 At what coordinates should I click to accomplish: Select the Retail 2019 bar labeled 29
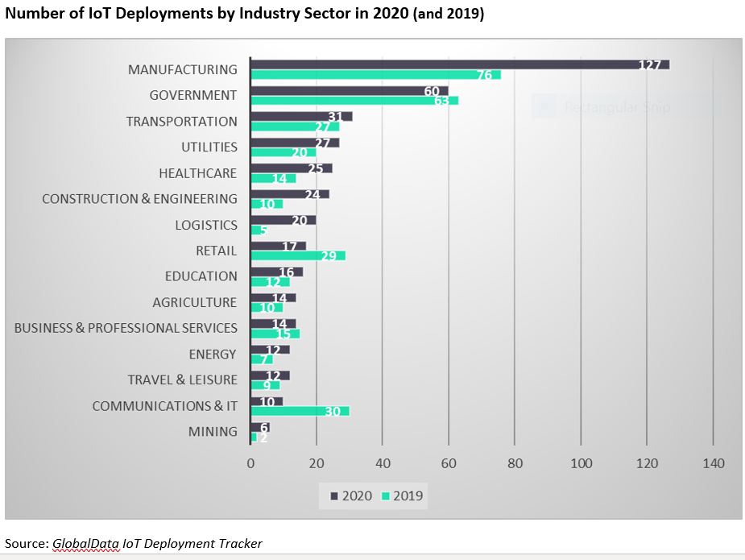click(298, 255)
